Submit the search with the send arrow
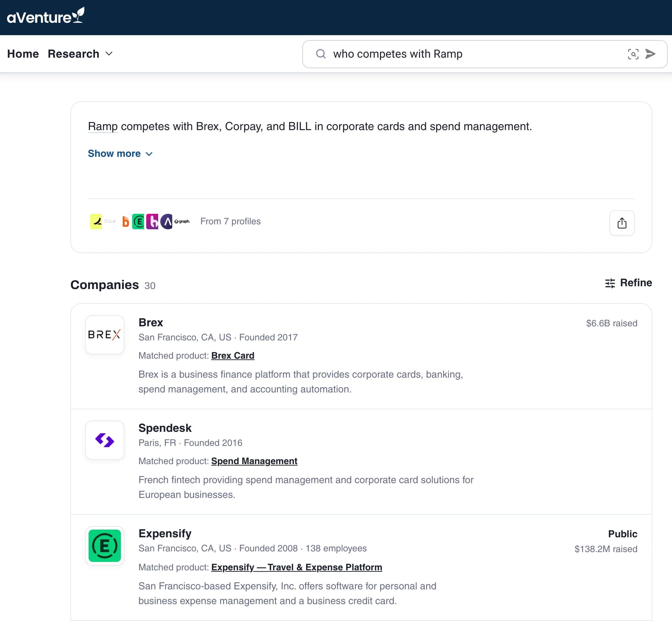The height and width of the screenshot is (621, 672). click(x=650, y=54)
